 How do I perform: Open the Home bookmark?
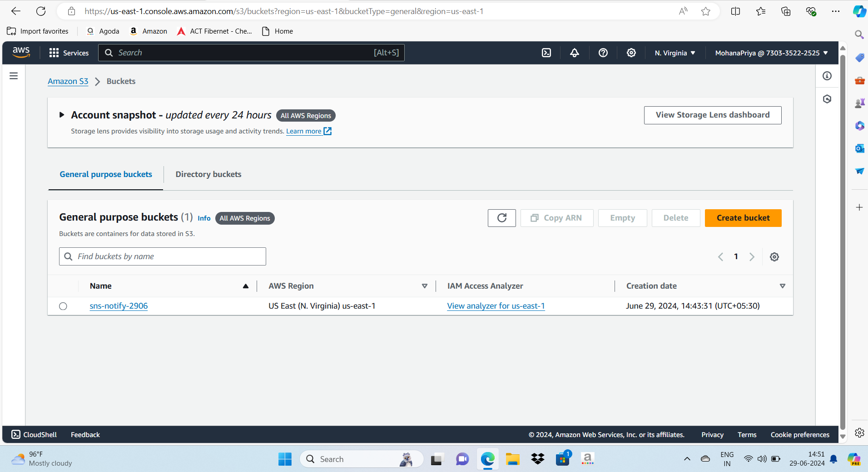(x=278, y=31)
